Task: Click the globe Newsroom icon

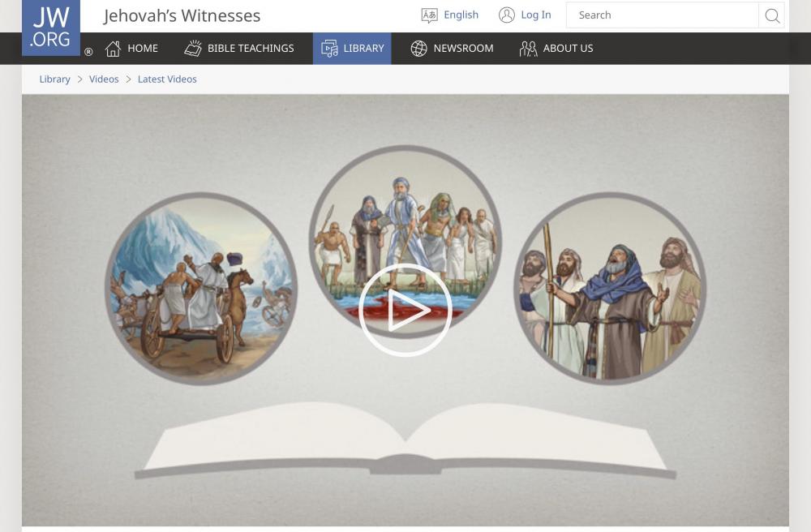Action: (418, 49)
